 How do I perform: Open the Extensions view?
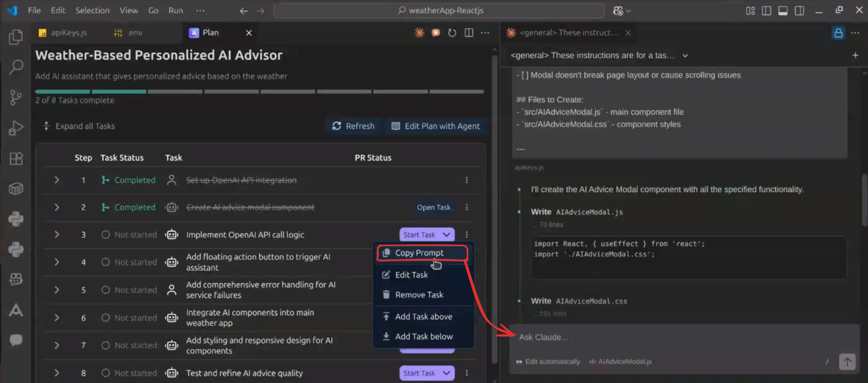[15, 158]
